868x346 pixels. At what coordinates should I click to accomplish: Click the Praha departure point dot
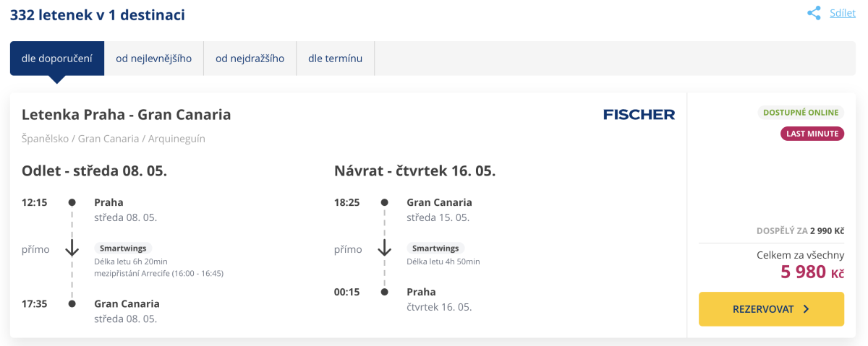tap(72, 202)
